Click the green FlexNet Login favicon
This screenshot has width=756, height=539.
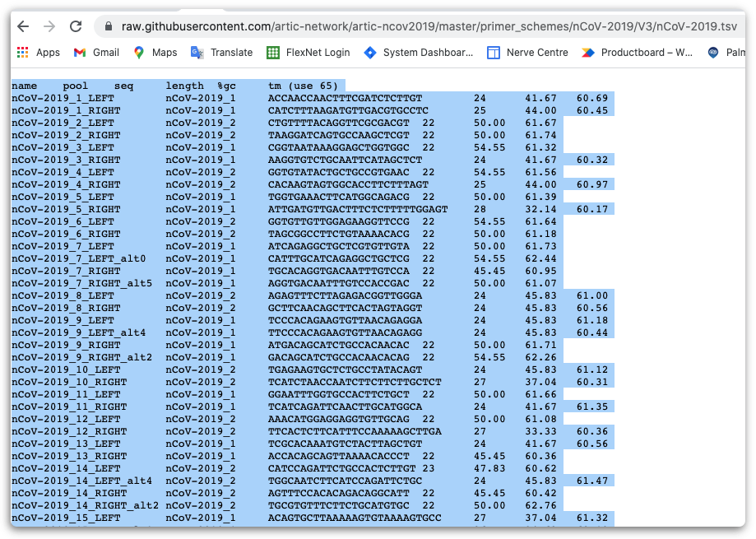tap(271, 52)
